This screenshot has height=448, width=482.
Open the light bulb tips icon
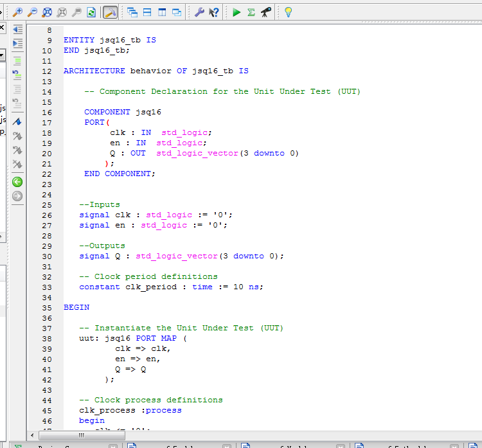(x=289, y=12)
